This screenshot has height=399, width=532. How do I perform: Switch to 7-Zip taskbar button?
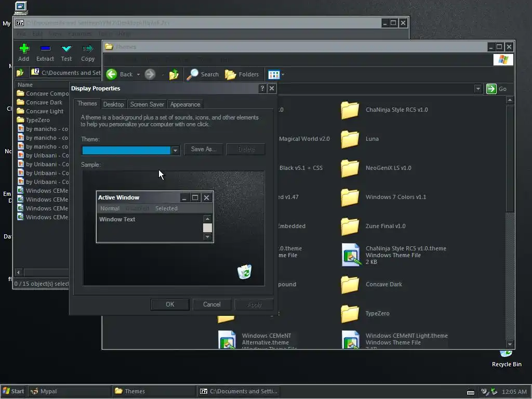click(x=239, y=392)
